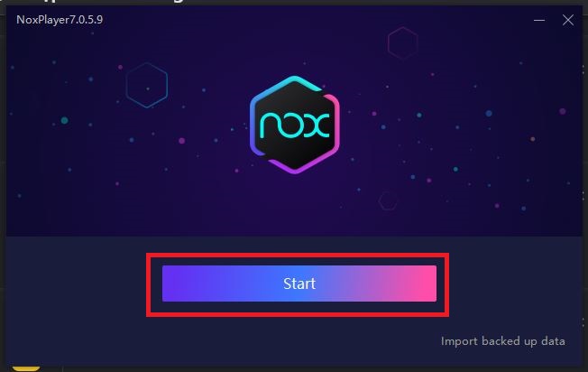Click the Nox hexagon logo
This screenshot has width=588, height=372.
pos(295,125)
